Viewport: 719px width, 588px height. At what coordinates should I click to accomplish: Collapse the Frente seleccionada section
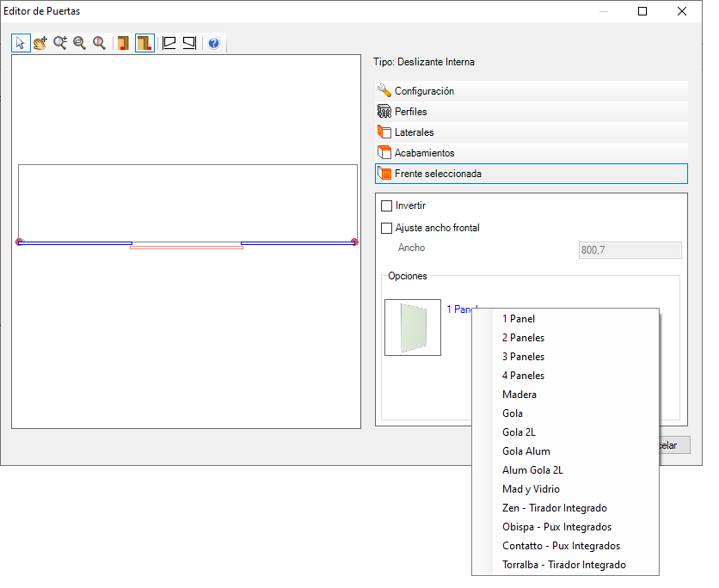tap(532, 174)
